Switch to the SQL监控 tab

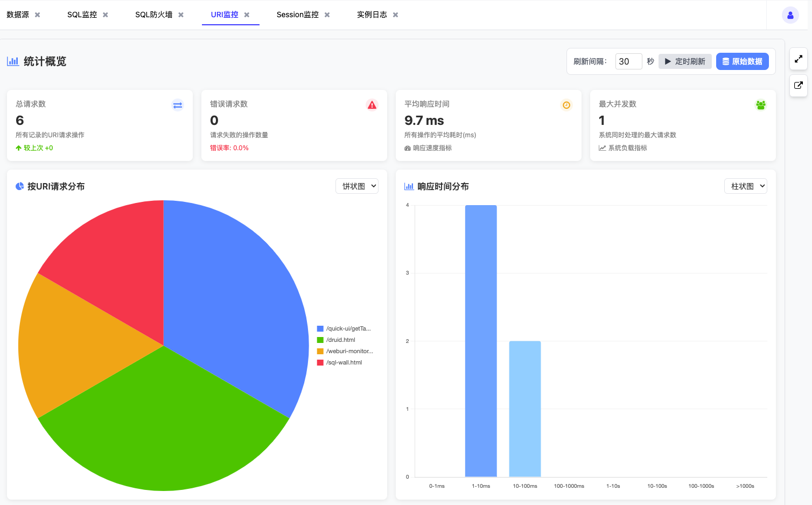[x=82, y=15]
